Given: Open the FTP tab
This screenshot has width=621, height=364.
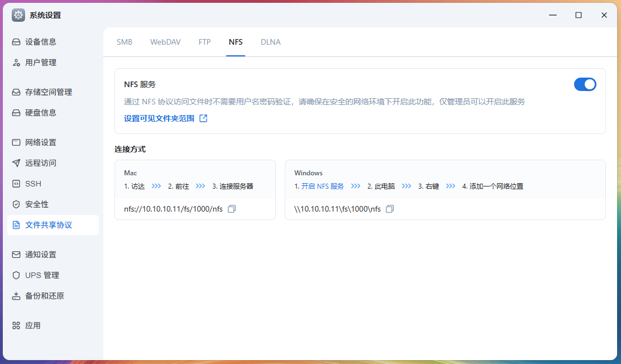Looking at the screenshot, I should coord(204,42).
